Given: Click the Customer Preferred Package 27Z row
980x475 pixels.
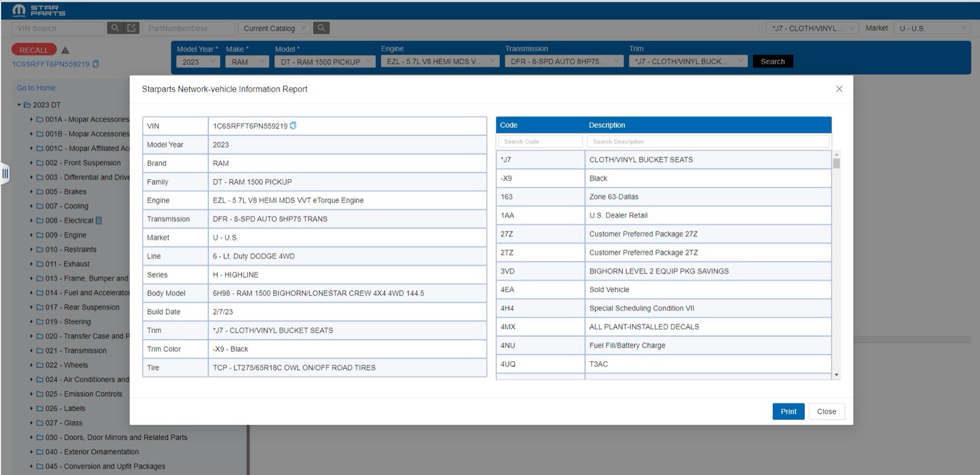Looking at the screenshot, I should tap(663, 234).
